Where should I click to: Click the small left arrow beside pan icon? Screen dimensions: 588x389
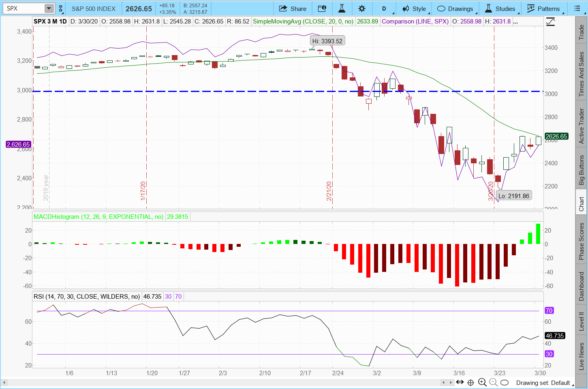[444, 382]
